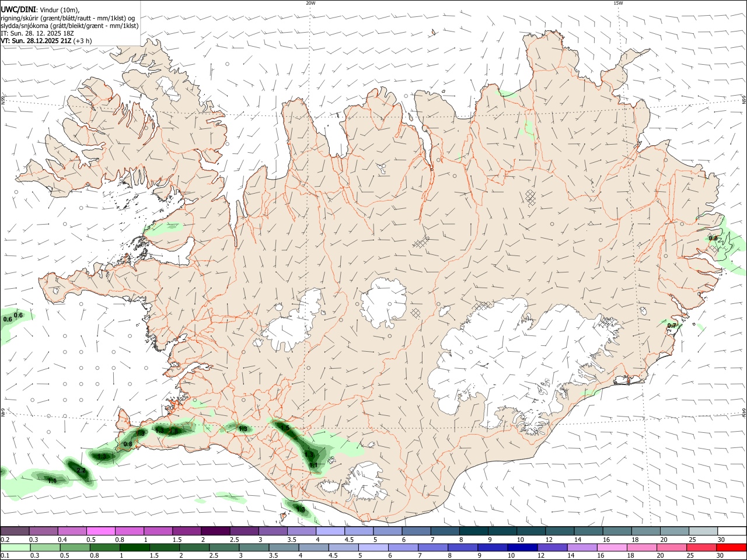Select the pink bottom row swatch between 18 and 20
This screenshot has height=560, width=747.
click(641, 547)
